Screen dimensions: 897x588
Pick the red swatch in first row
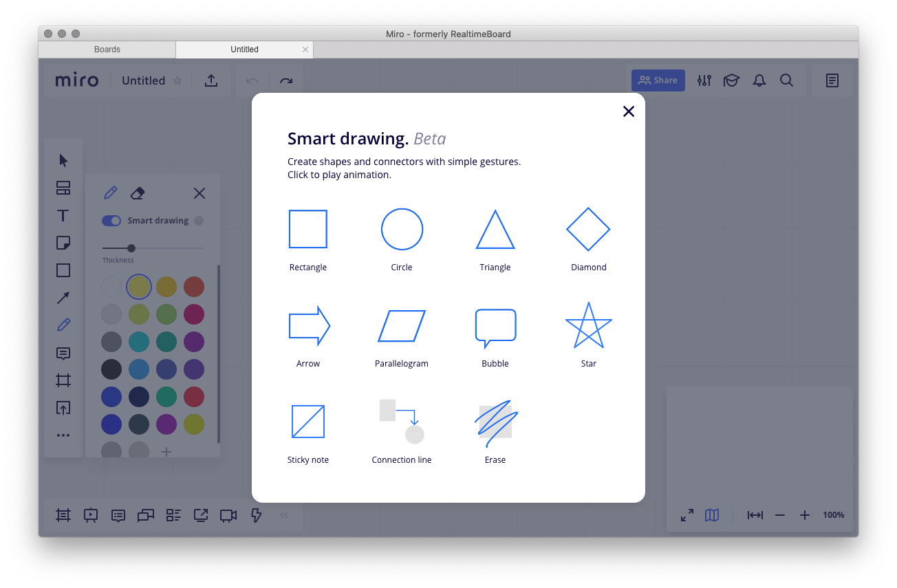(194, 287)
